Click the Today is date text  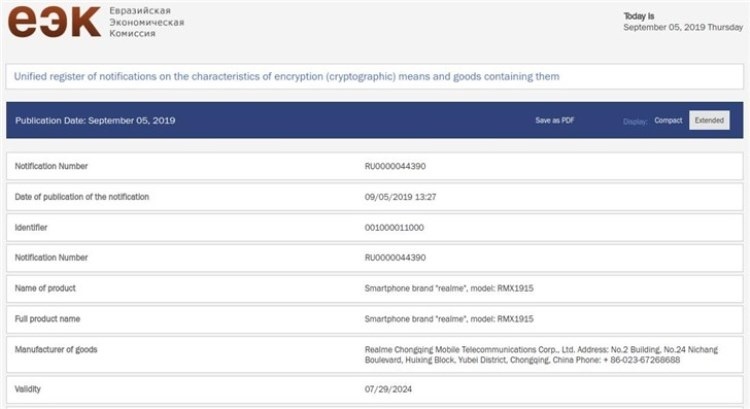tap(683, 22)
